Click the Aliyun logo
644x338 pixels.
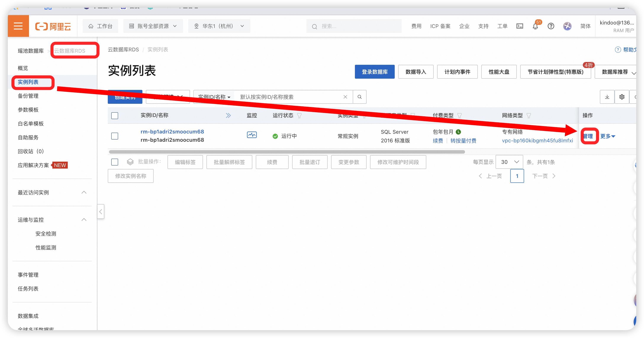point(53,26)
